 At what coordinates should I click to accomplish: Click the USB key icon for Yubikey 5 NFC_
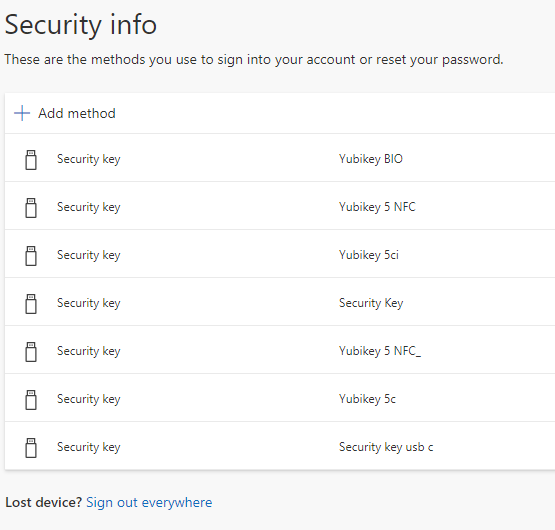point(31,352)
